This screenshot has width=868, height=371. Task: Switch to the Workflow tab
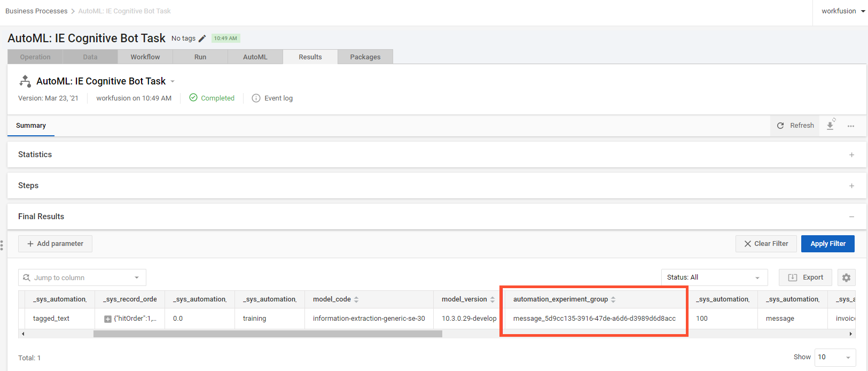coord(145,57)
